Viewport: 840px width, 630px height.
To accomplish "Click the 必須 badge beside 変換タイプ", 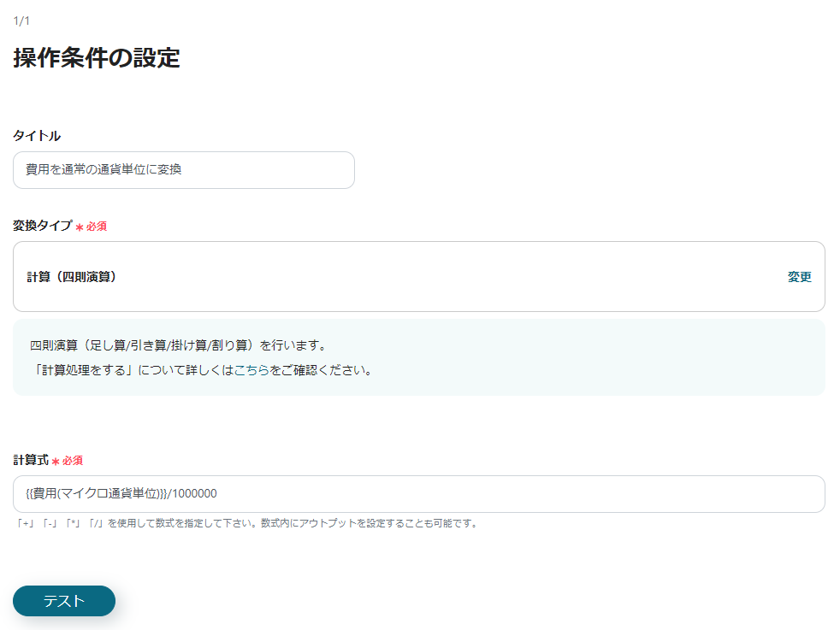I will [97, 226].
